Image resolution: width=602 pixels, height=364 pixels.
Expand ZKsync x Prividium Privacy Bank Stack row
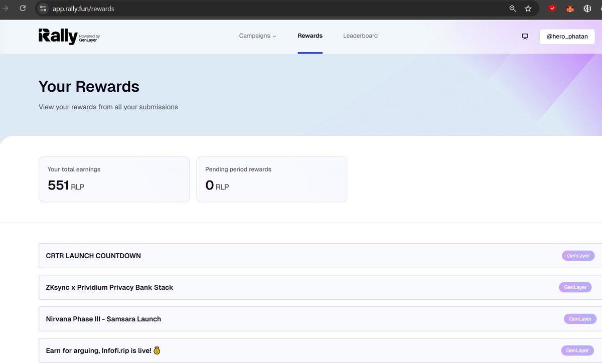320,287
